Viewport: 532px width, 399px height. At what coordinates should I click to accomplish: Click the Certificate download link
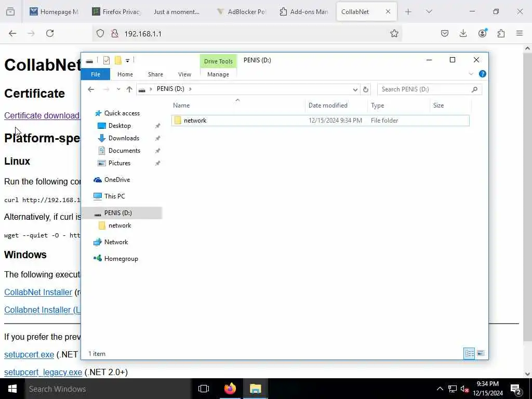42,116
